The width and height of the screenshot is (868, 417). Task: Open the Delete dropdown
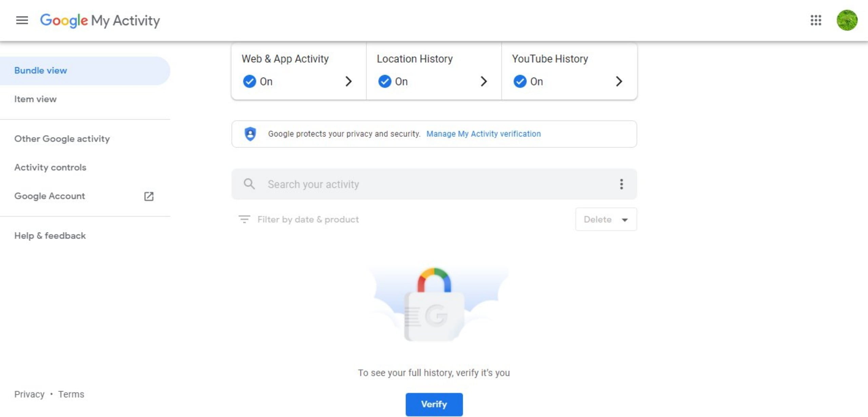tap(606, 219)
